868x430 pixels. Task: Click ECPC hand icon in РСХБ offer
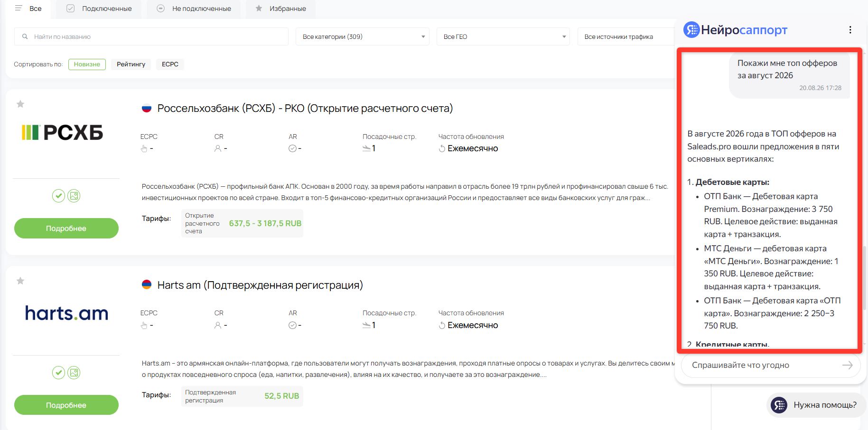[144, 148]
